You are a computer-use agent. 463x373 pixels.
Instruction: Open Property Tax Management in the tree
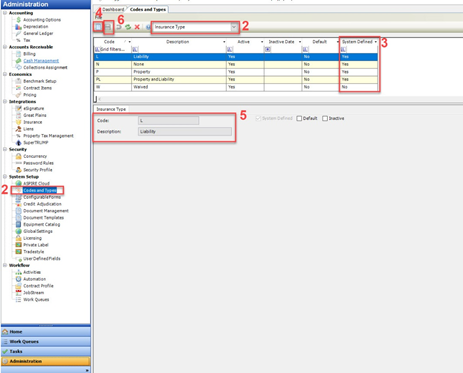[48, 136]
